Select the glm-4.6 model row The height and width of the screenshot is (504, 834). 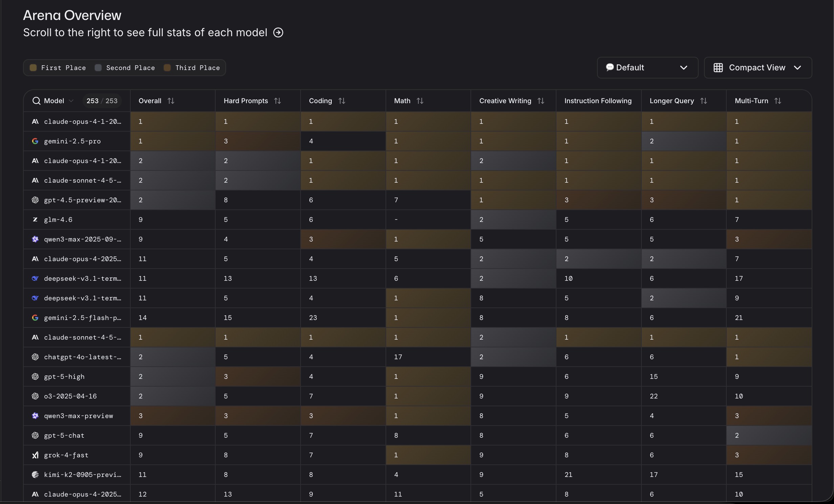58,220
